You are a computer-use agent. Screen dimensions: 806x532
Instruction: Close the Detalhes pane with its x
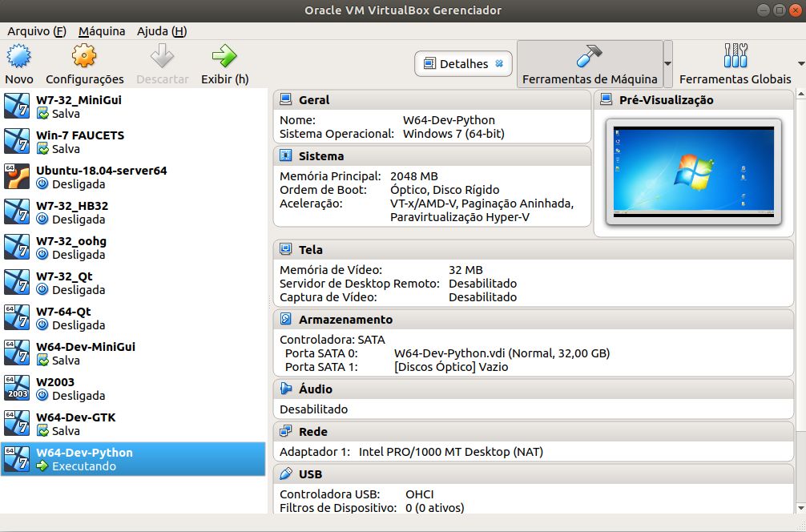point(500,64)
